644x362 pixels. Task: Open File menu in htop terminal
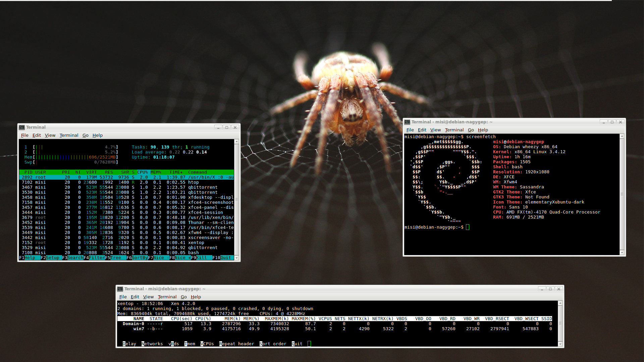point(24,135)
